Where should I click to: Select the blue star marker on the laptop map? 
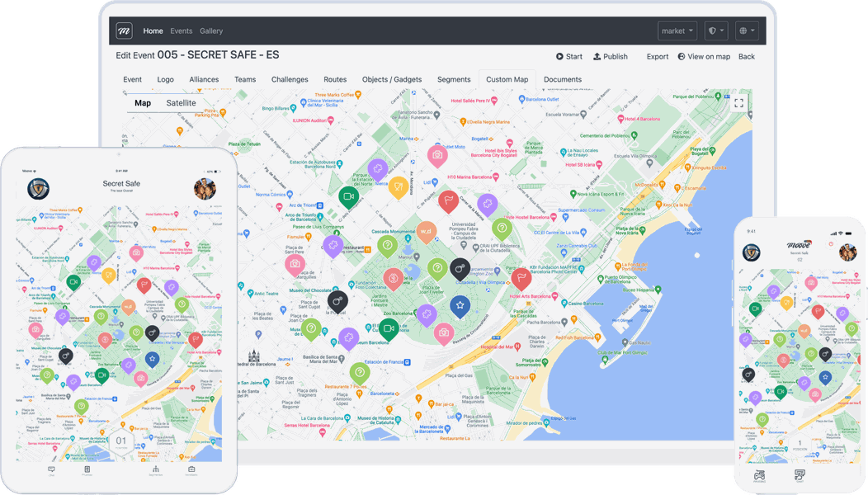pyautogui.click(x=460, y=305)
